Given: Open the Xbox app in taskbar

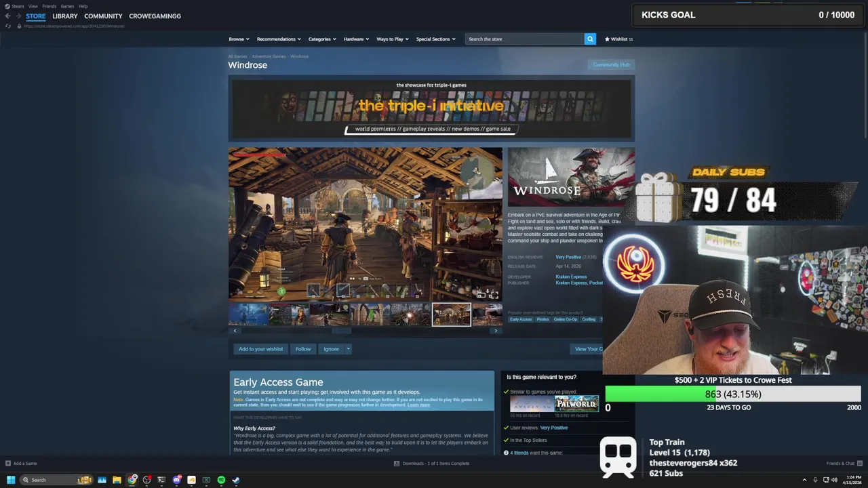Looking at the screenshot, I should (x=206, y=480).
